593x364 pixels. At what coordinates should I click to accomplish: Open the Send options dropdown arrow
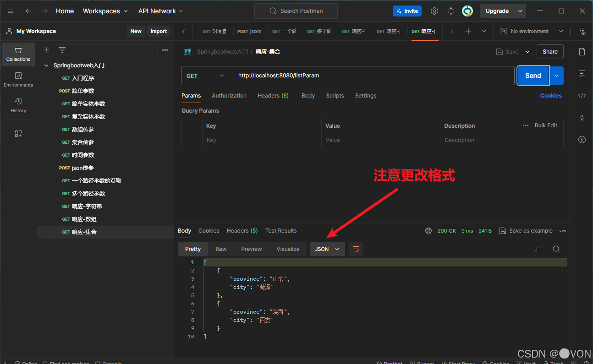557,76
